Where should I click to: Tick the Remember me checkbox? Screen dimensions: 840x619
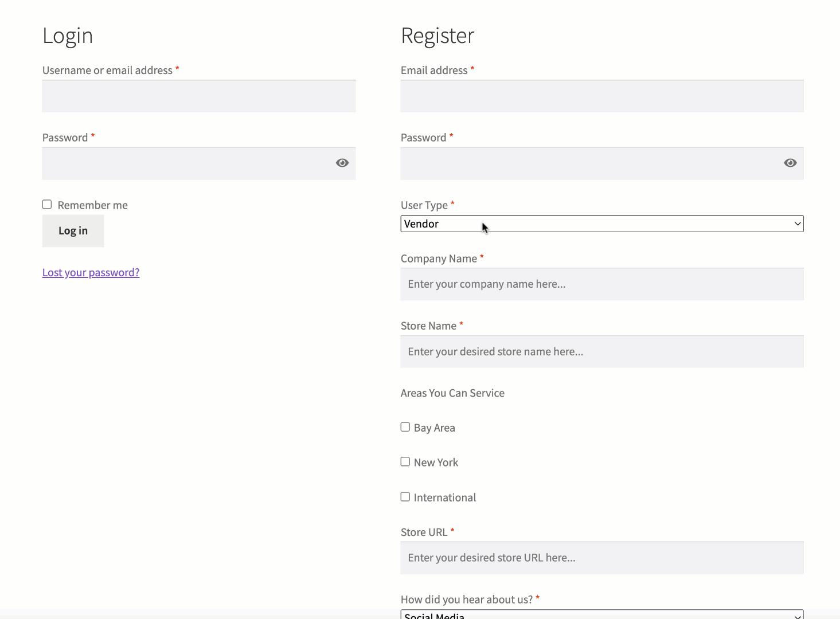tap(47, 205)
